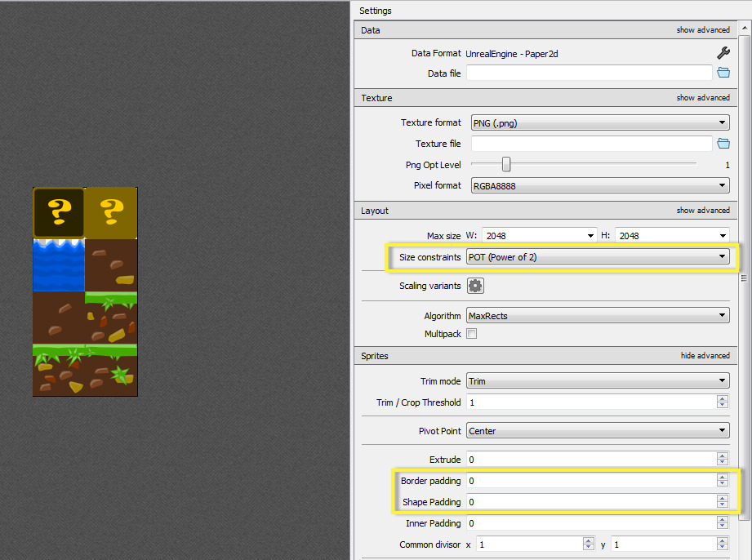Show advanced options for Data section
Viewport: 752px width, 560px height.
[703, 29]
